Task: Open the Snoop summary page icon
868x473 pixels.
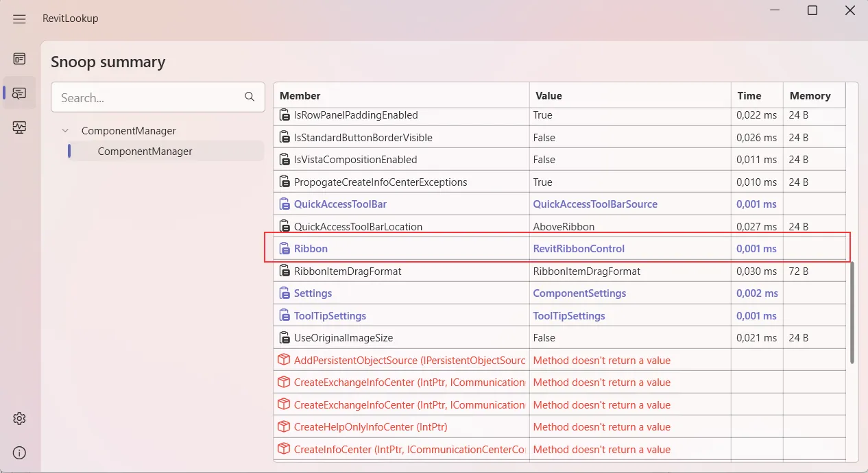Action: 19,93
